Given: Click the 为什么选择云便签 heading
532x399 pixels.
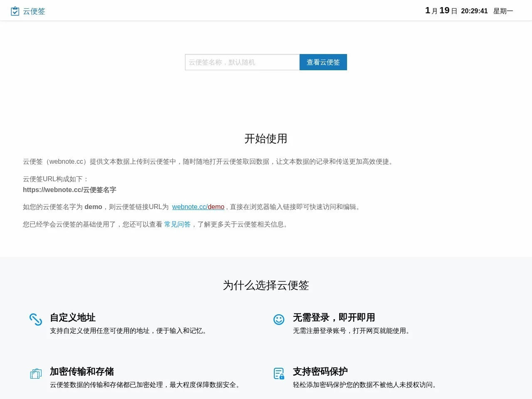Looking at the screenshot, I should [266, 286].
